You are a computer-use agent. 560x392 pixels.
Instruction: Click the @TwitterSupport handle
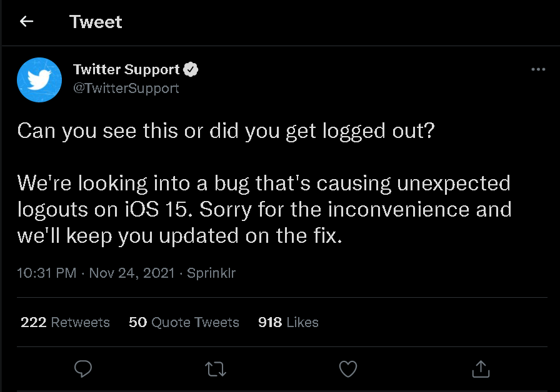126,88
